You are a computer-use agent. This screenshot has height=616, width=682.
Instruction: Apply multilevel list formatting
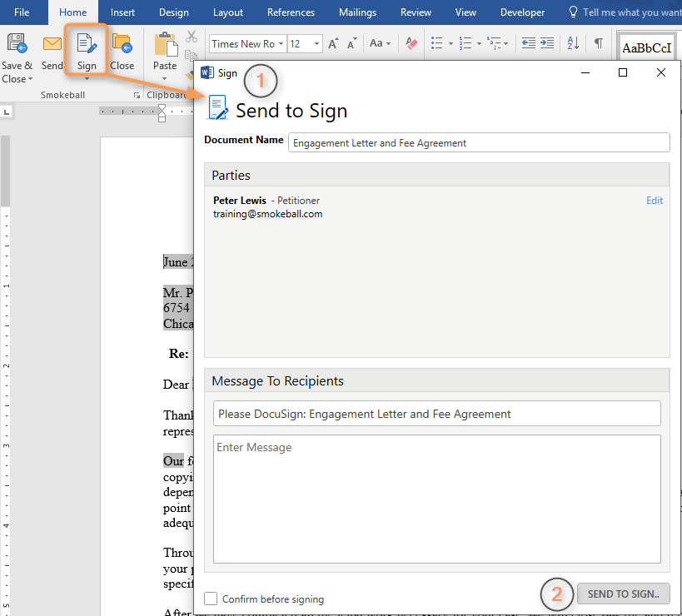[x=494, y=43]
